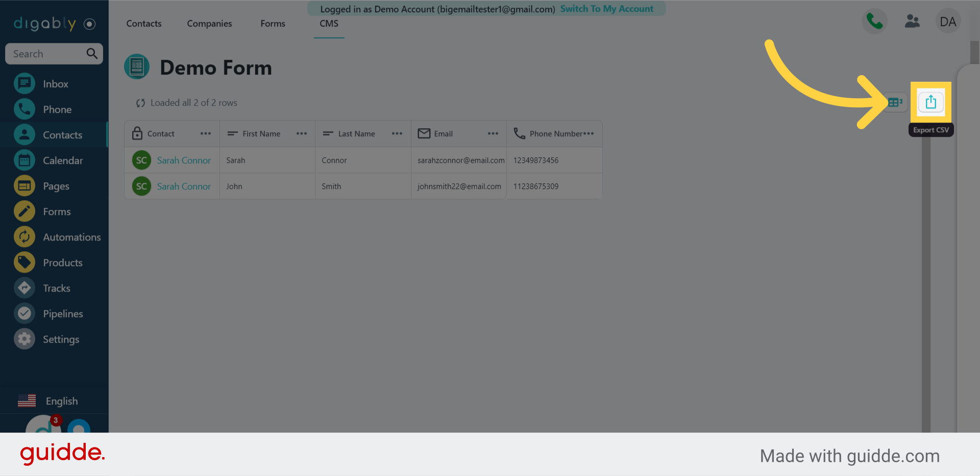
Task: Click the digably logo
Action: (44, 23)
